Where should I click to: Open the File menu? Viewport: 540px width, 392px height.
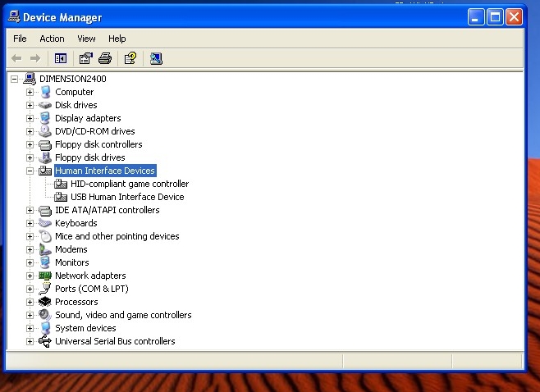(20, 39)
